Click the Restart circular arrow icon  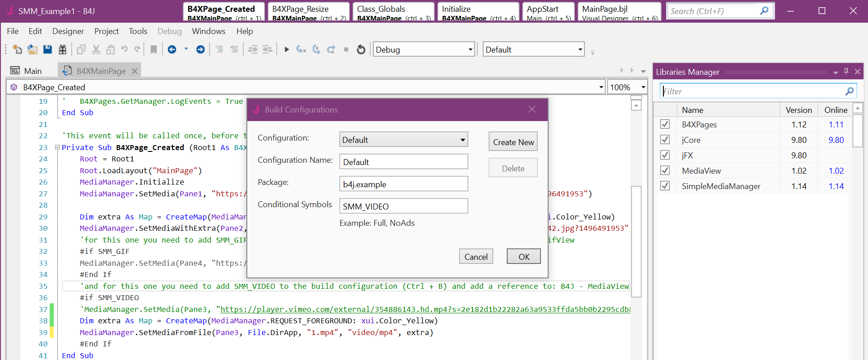[x=361, y=49]
